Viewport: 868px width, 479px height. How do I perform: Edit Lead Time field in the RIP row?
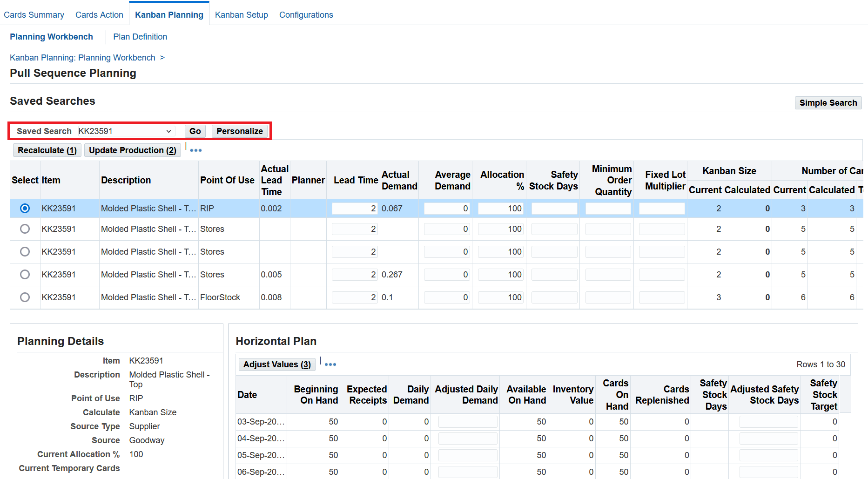354,208
